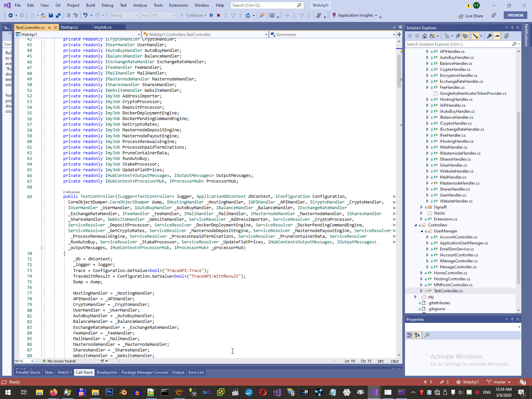Click Collapse All in Solution Explorer

(x=458, y=36)
